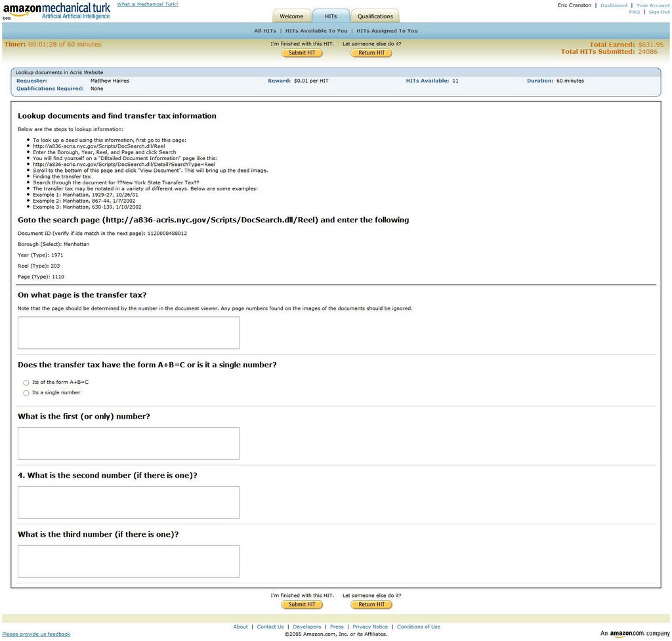Open the Dashboard link
Viewport: 672px width, 641px height.
pyautogui.click(x=614, y=5)
